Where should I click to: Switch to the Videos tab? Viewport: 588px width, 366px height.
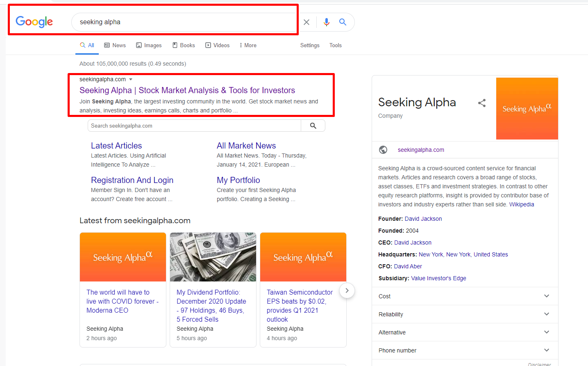tap(217, 45)
